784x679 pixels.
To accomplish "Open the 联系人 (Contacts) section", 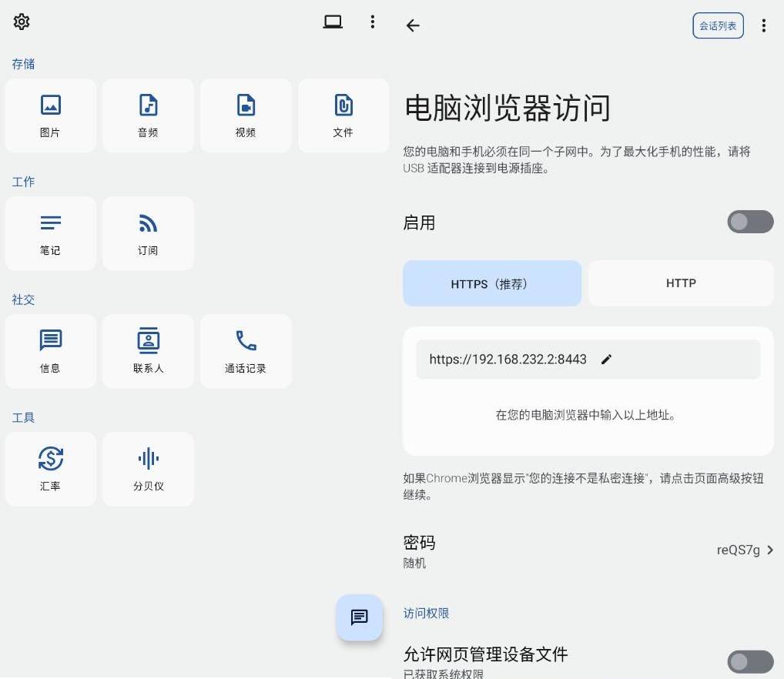I will tap(148, 351).
